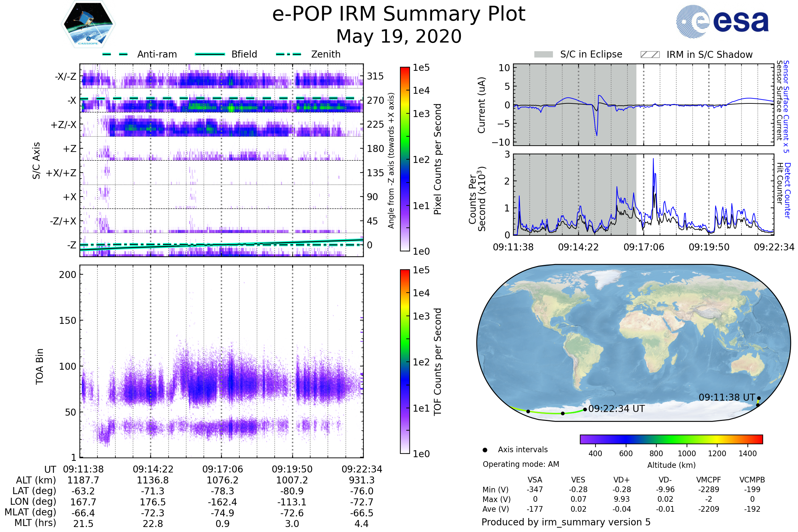
Task: Click the e-POP IRM Summary Plot title
Action: click(x=399, y=14)
